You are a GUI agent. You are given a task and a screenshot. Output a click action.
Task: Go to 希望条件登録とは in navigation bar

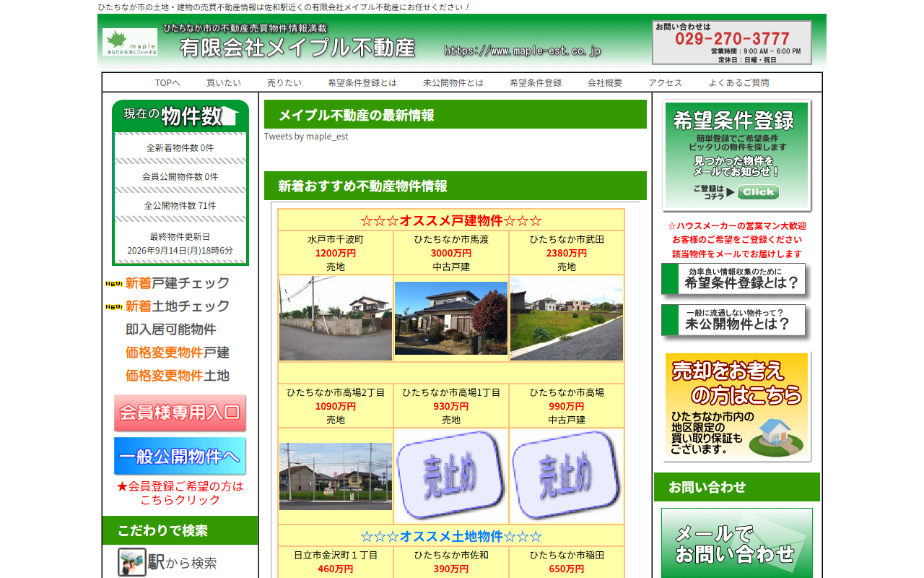(x=362, y=83)
